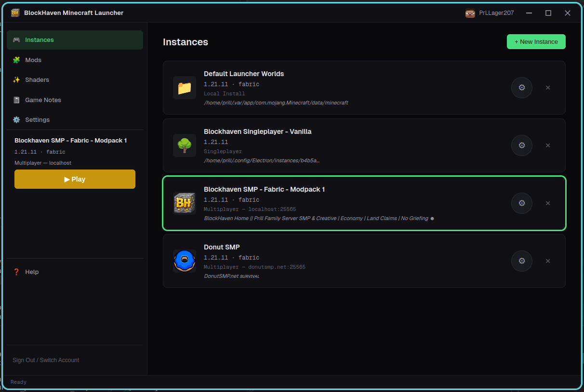Click the Instances page heading

pyautogui.click(x=186, y=42)
